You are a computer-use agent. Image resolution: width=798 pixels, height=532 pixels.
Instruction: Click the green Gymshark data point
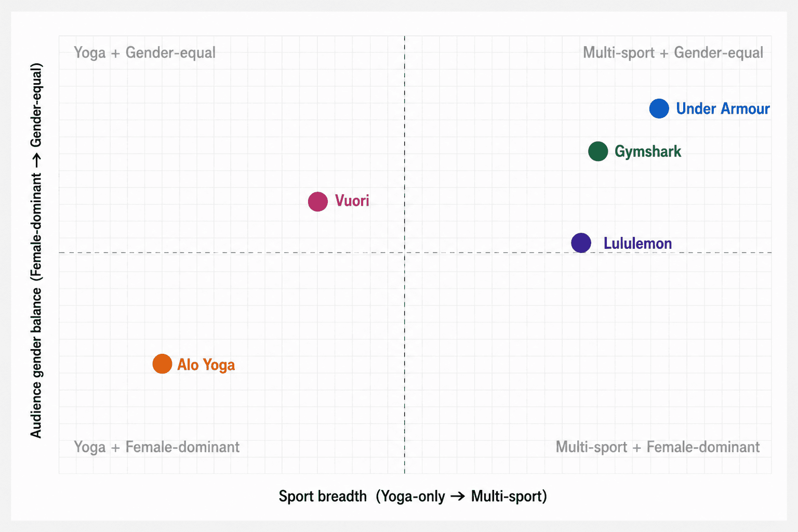coord(598,151)
